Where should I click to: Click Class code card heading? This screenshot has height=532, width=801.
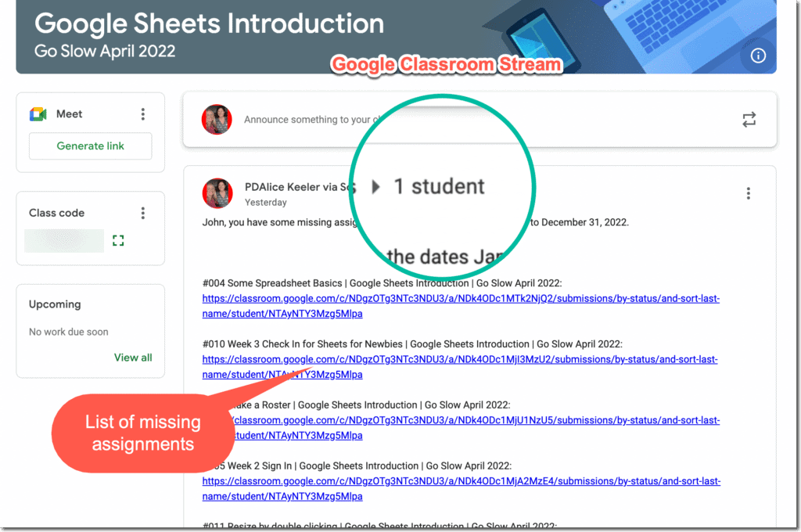point(56,213)
